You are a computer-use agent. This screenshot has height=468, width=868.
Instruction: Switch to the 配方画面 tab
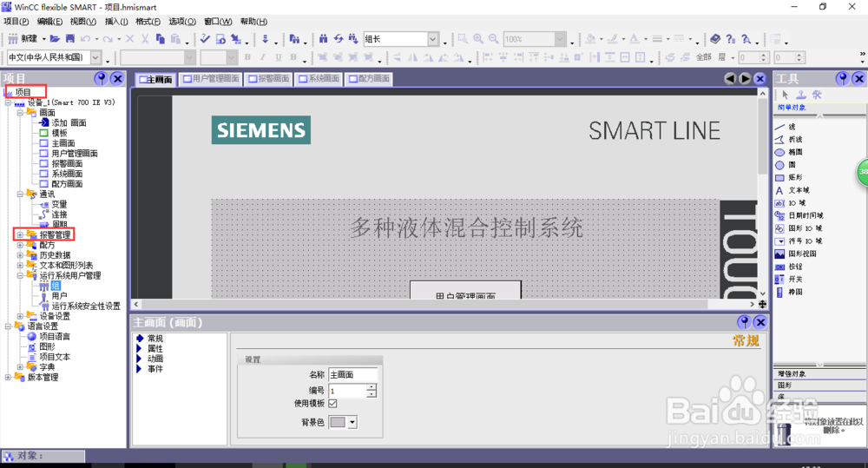pos(369,79)
